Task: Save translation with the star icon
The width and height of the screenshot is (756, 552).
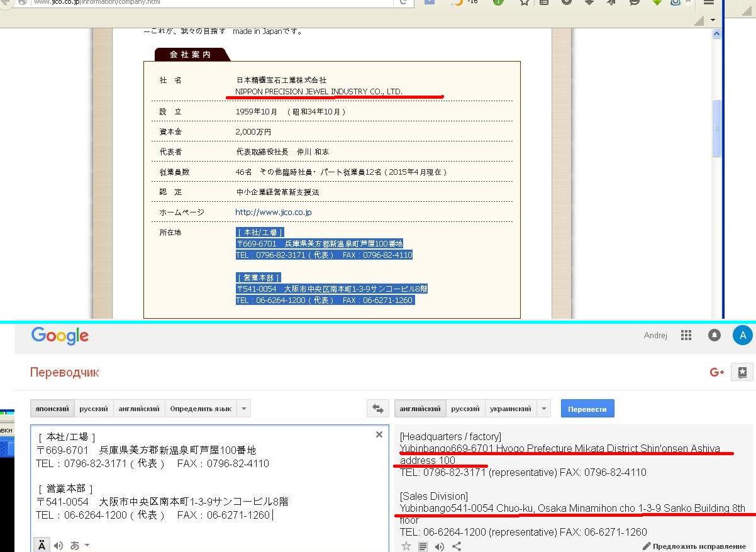Action: point(406,546)
